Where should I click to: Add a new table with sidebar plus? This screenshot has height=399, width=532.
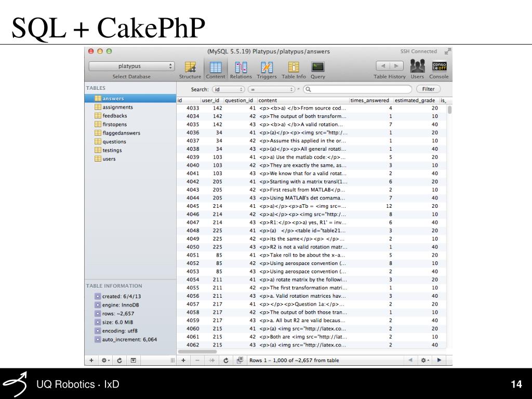click(x=91, y=361)
